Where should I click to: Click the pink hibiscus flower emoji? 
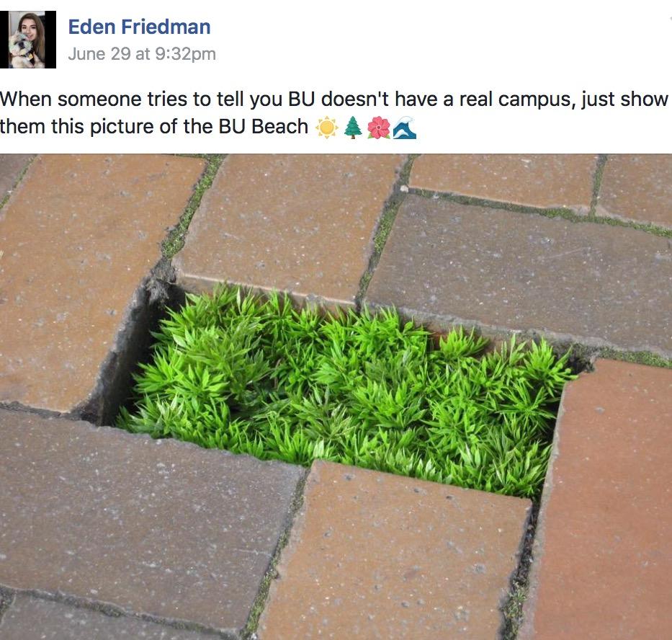click(x=378, y=128)
